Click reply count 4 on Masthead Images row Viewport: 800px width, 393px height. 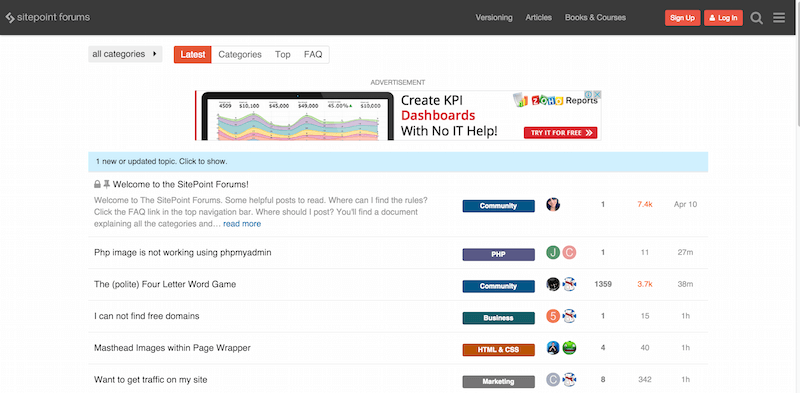[x=603, y=348]
